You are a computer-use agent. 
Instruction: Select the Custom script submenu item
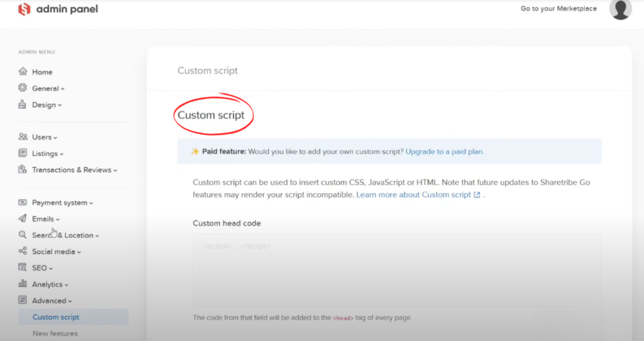74,316
